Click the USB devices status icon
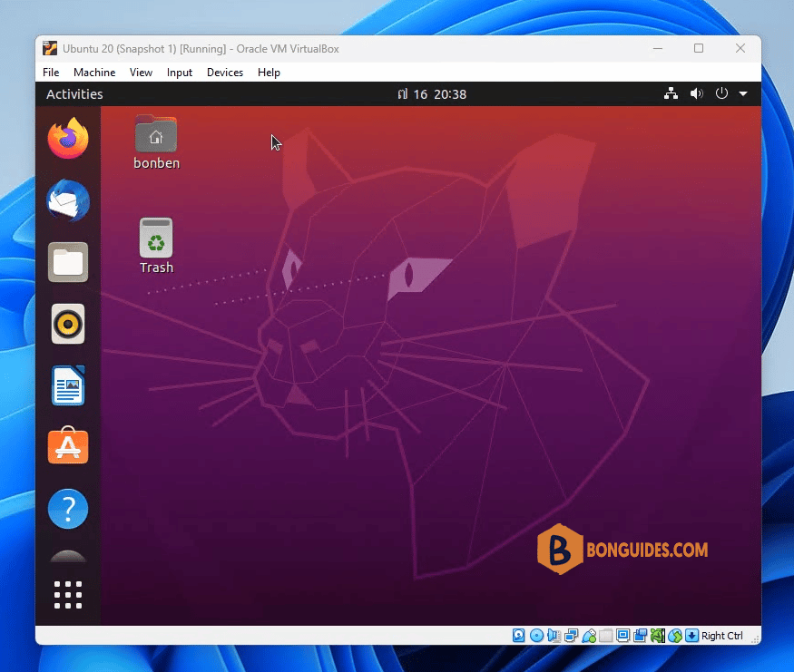The height and width of the screenshot is (672, 794). click(x=588, y=636)
